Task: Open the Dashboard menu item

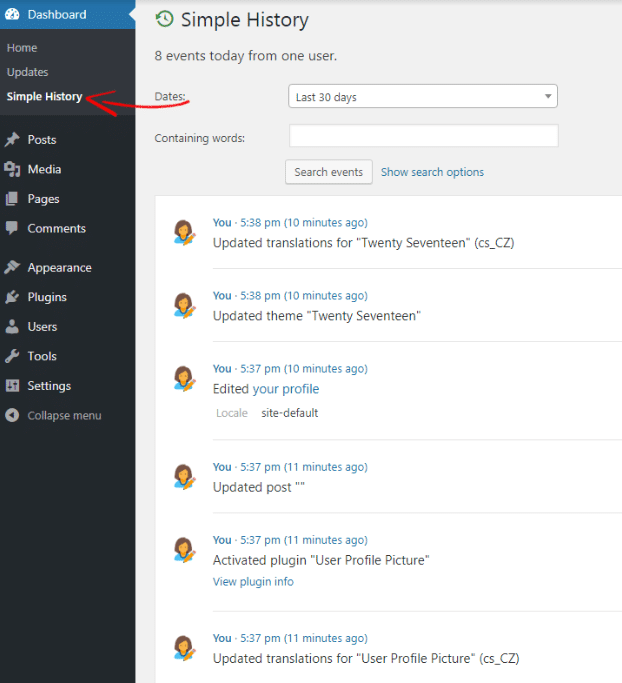Action: click(x=57, y=15)
